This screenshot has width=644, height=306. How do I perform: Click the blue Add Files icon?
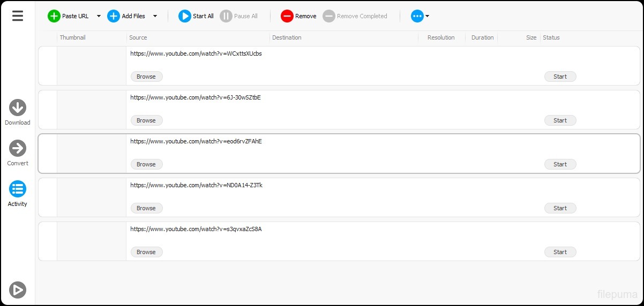click(114, 16)
